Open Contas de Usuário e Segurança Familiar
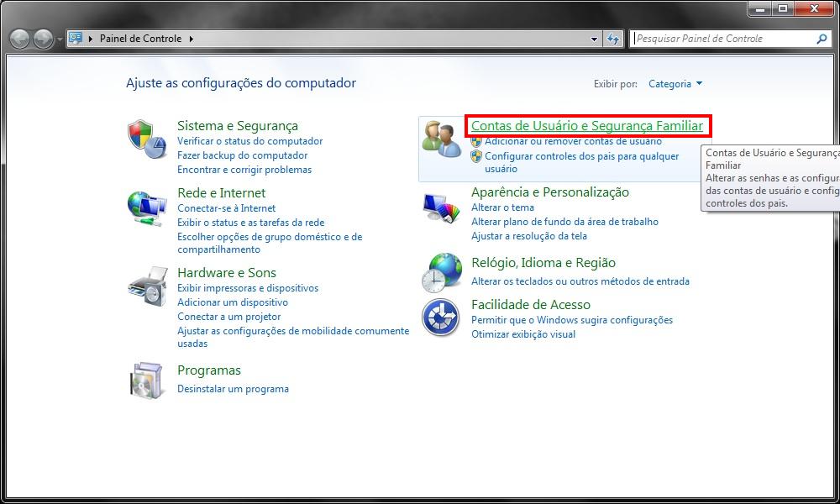 pos(586,126)
